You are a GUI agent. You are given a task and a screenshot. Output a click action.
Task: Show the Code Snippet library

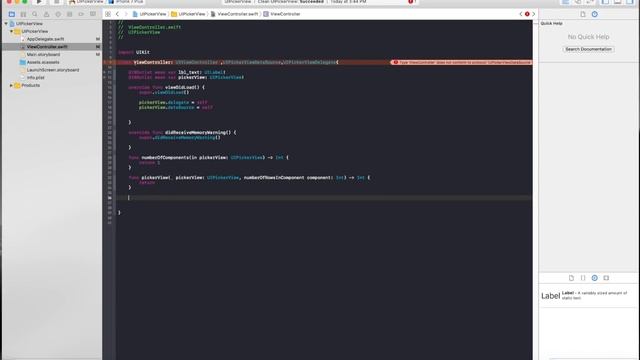tap(583, 278)
